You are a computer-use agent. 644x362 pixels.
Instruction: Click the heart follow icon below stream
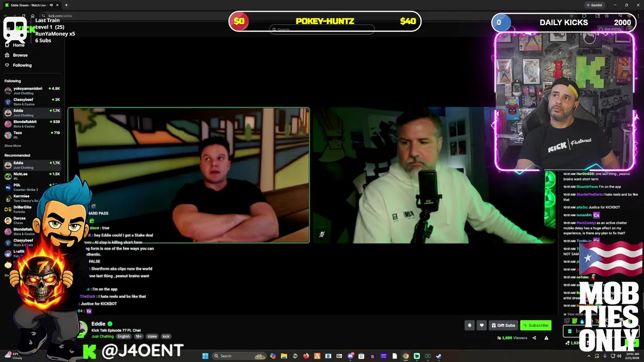coord(481,325)
